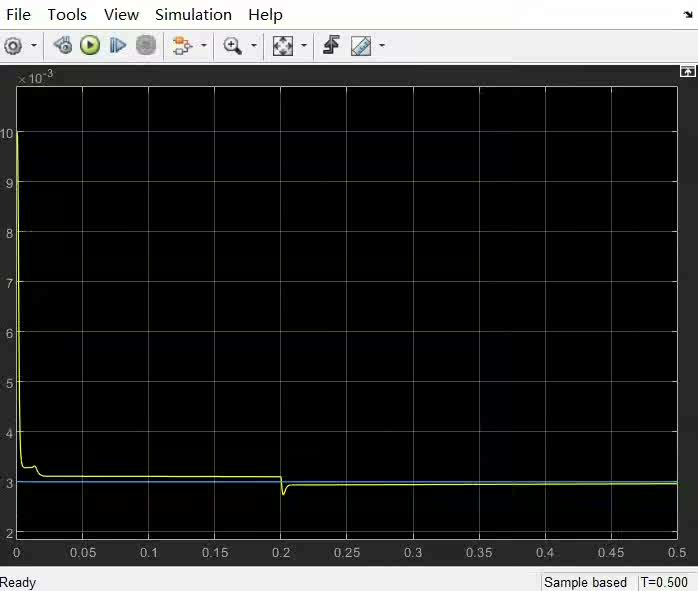Click the Step Forward button

(118, 45)
